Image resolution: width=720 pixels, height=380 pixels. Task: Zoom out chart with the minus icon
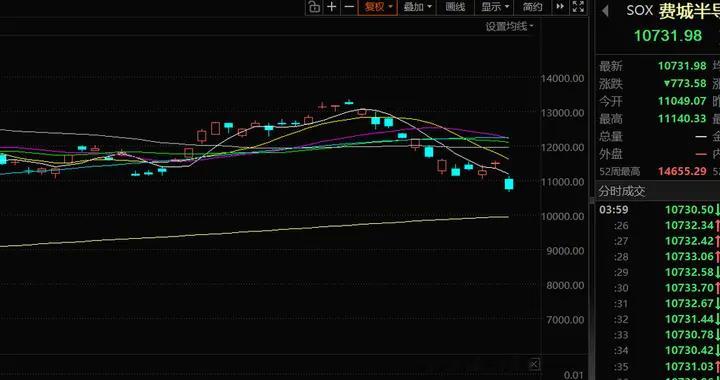(x=349, y=7)
